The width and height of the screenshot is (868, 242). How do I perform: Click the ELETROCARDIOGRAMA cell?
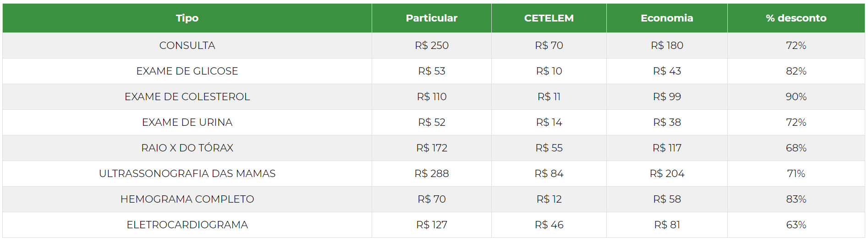click(187, 225)
